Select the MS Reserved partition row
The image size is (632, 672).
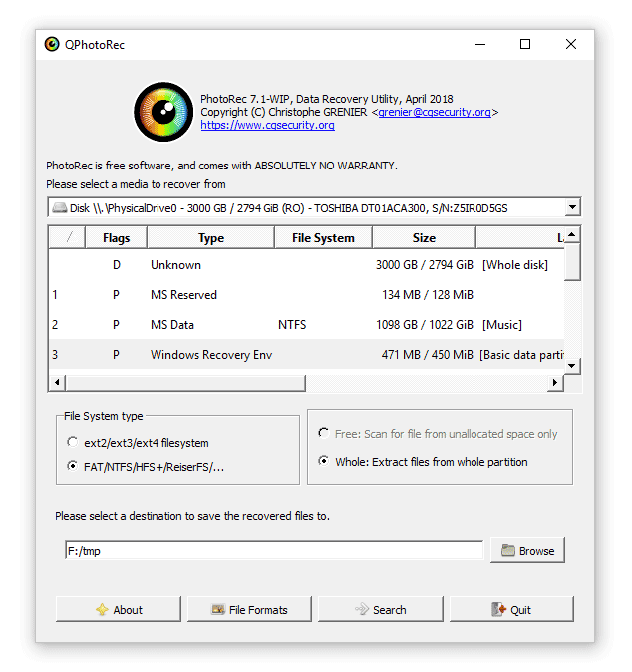tap(306, 295)
